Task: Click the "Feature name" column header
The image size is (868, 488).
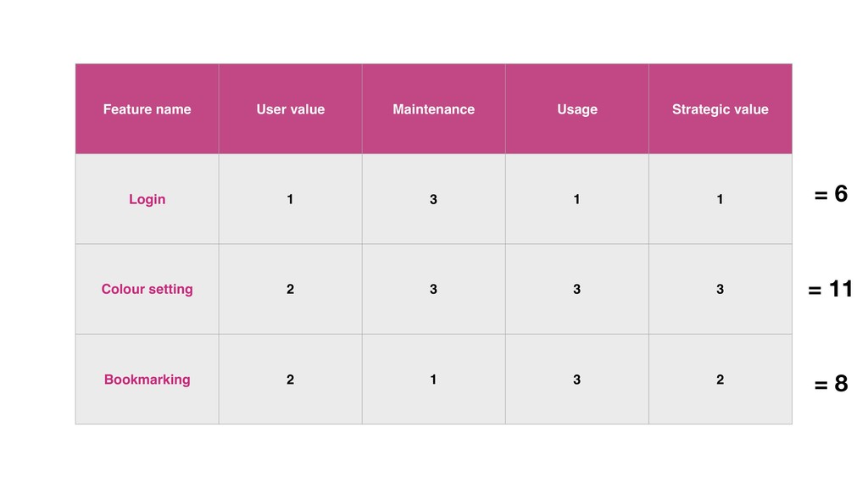Action: (x=147, y=109)
